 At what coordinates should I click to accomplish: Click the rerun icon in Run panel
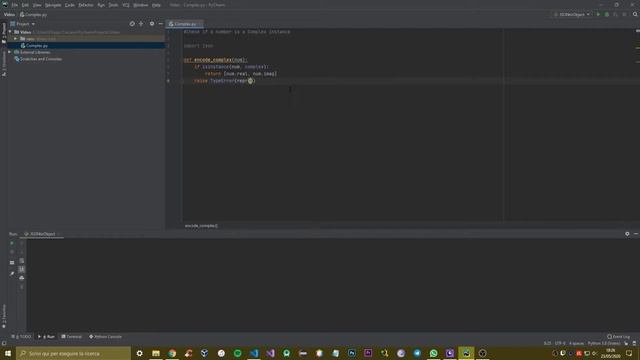(x=12, y=243)
